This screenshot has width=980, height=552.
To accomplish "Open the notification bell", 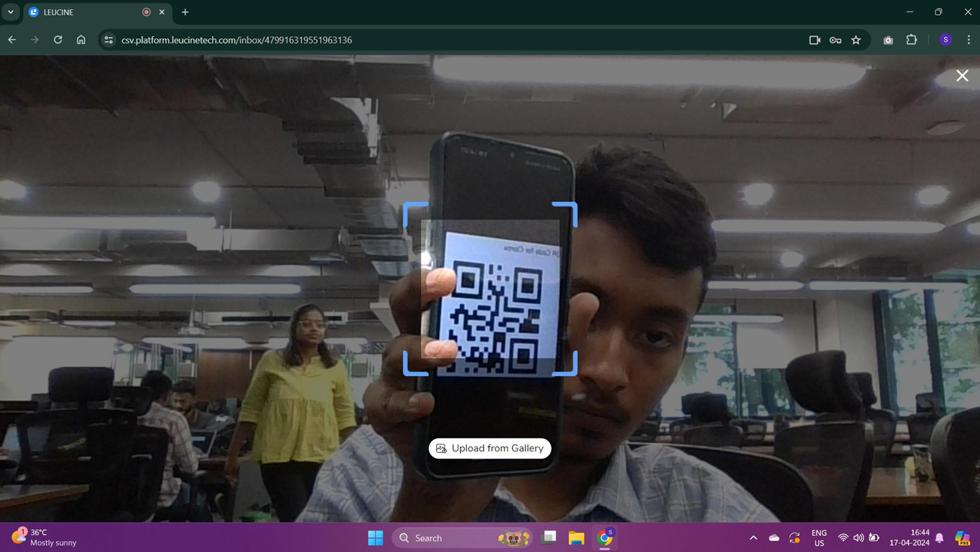I will pyautogui.click(x=940, y=537).
